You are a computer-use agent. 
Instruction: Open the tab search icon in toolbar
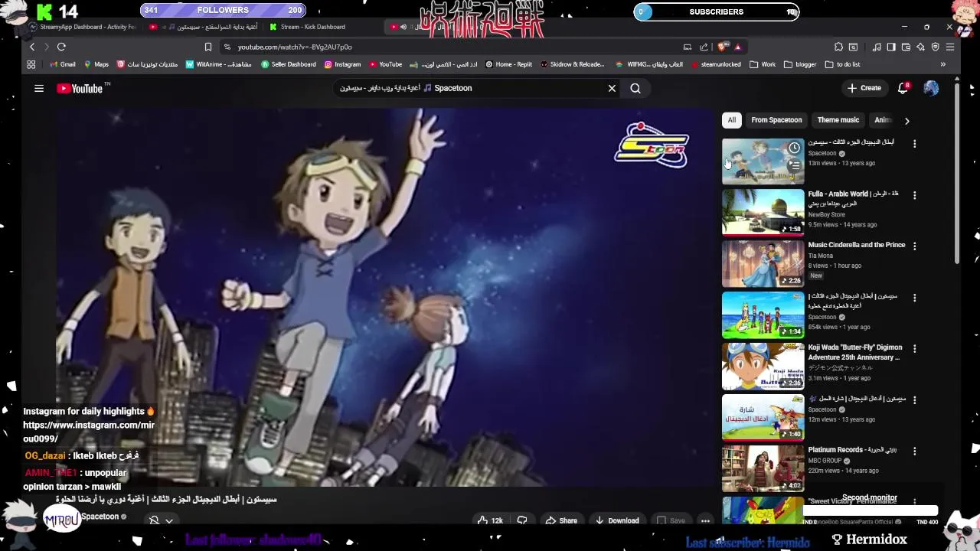point(853,47)
